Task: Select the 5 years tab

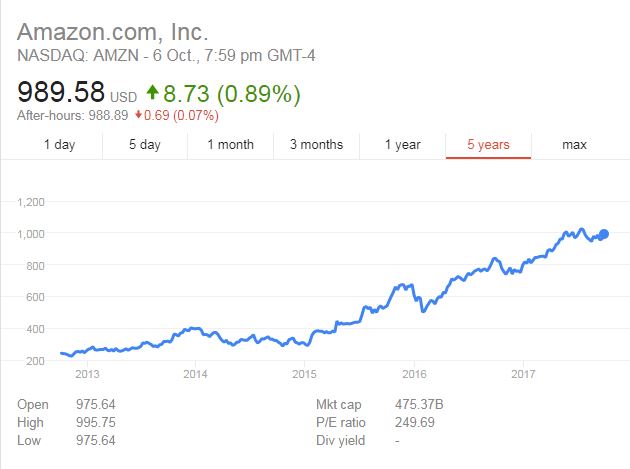Action: (488, 145)
